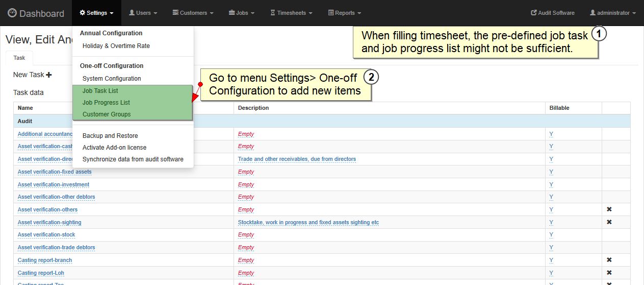Image resolution: width=644 pixels, height=285 pixels.
Task: Click Backup and Restore option
Action: click(x=110, y=136)
